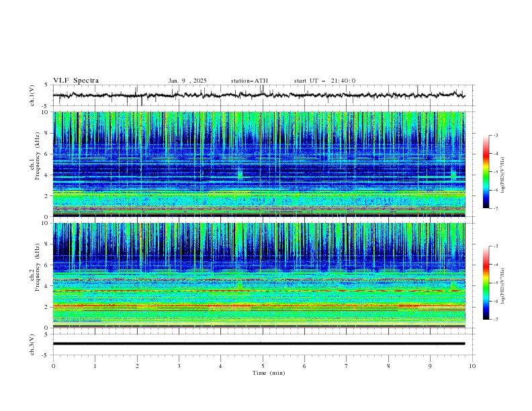This screenshot has width=532, height=411.
Task: Select the "start UT = 21:40:0" text
Action: click(324, 81)
